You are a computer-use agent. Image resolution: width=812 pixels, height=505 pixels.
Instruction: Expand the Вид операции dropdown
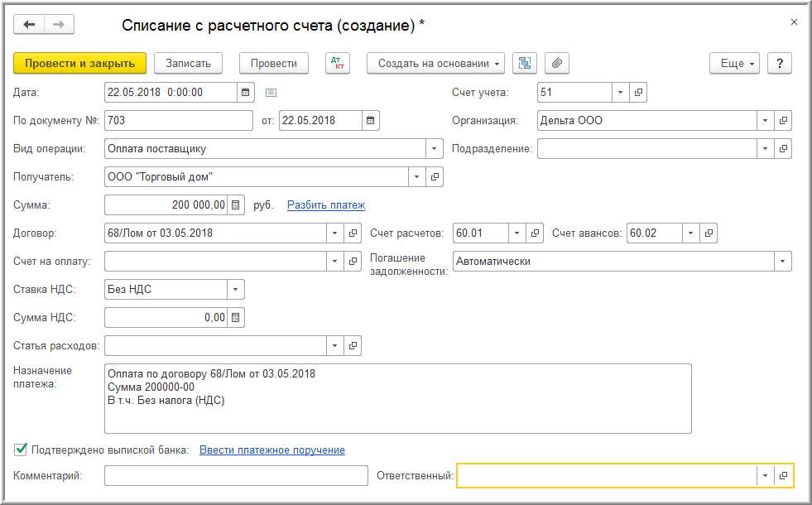435,148
